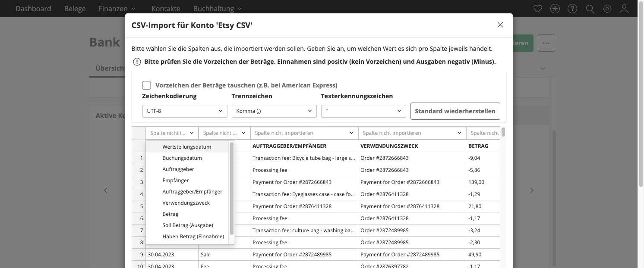Open Belege in top navigation
The image size is (644, 268).
pyautogui.click(x=75, y=9)
